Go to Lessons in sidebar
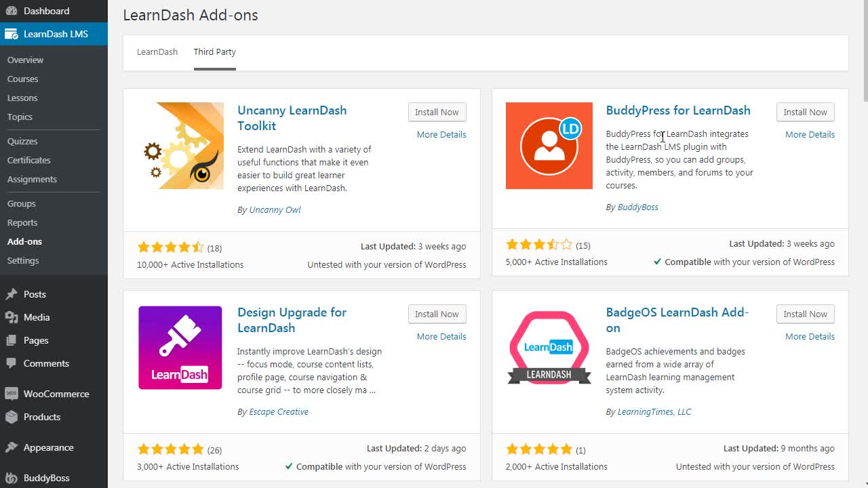868x488 pixels. (22, 98)
